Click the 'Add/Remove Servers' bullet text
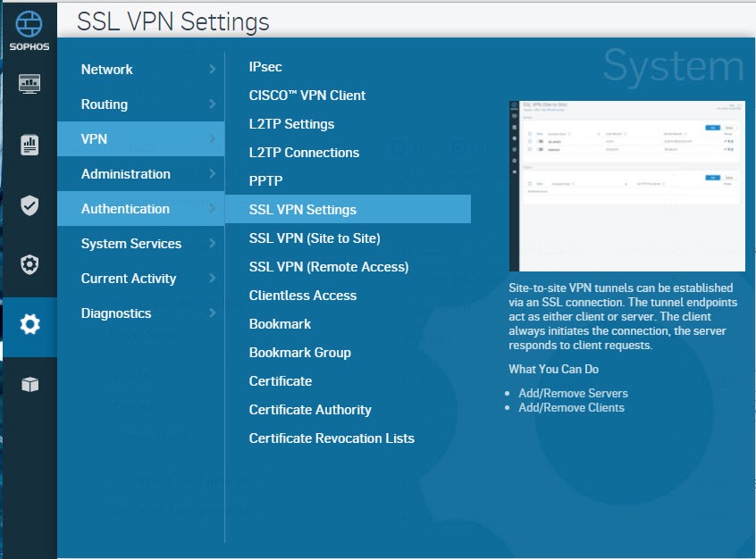 574,393
